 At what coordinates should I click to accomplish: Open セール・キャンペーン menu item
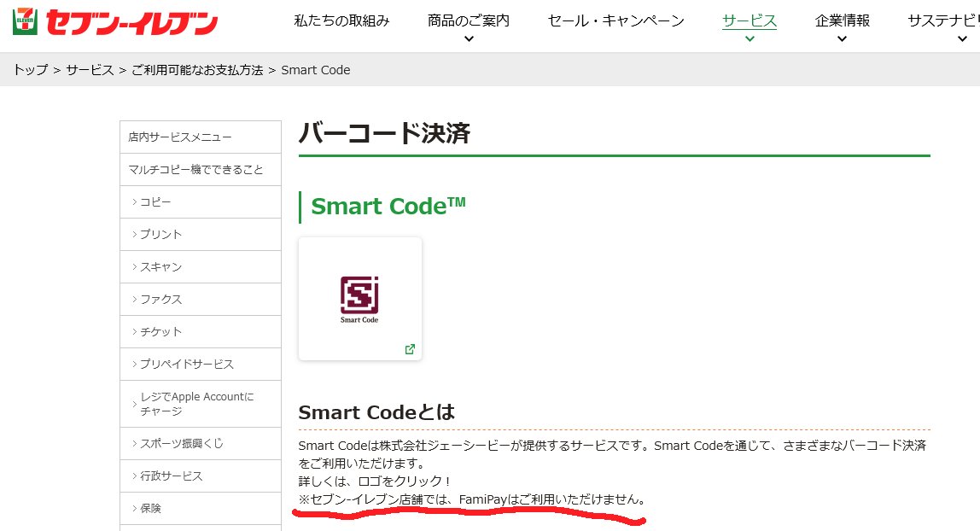click(616, 20)
